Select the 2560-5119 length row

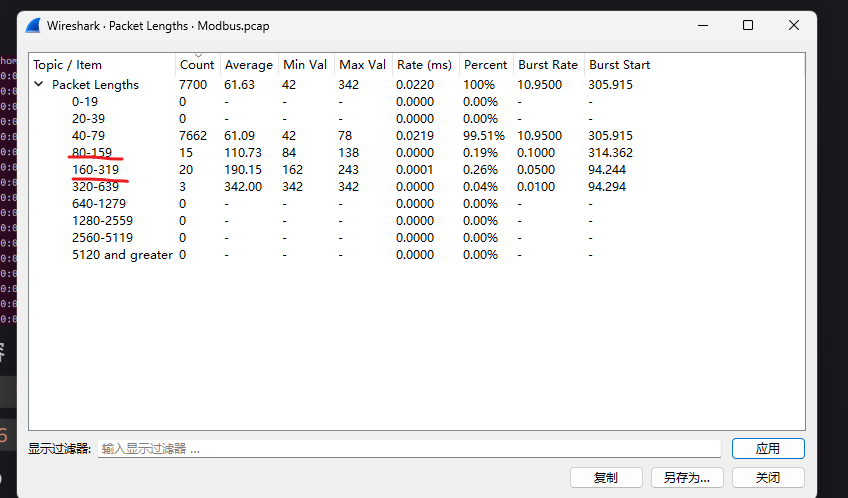(416, 238)
